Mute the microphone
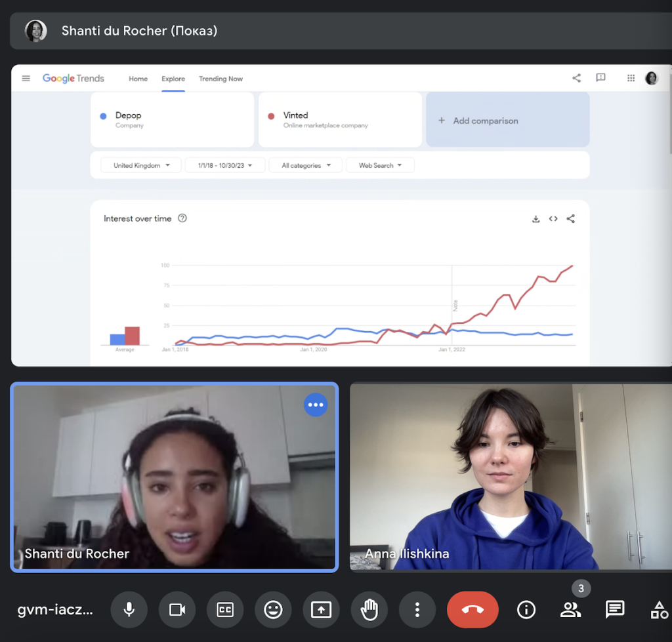Image resolution: width=672 pixels, height=642 pixels. click(129, 609)
